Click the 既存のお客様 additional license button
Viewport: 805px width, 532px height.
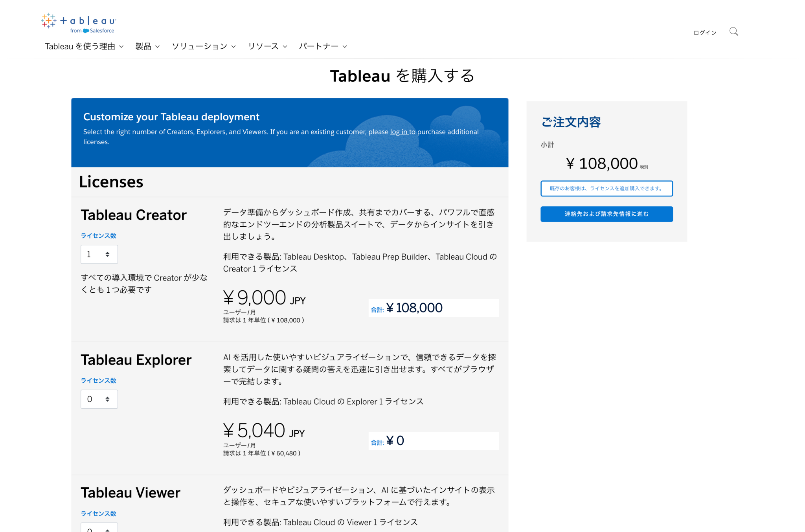606,189
